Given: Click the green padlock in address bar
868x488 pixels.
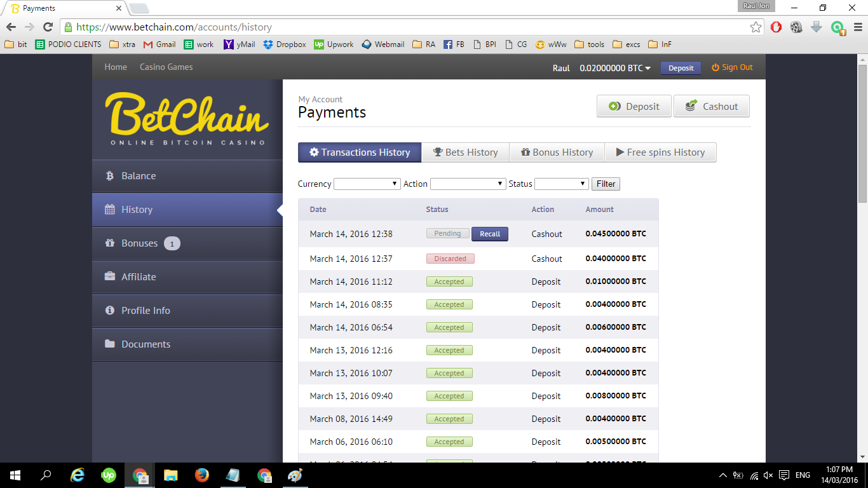Looking at the screenshot, I should pos(68,27).
